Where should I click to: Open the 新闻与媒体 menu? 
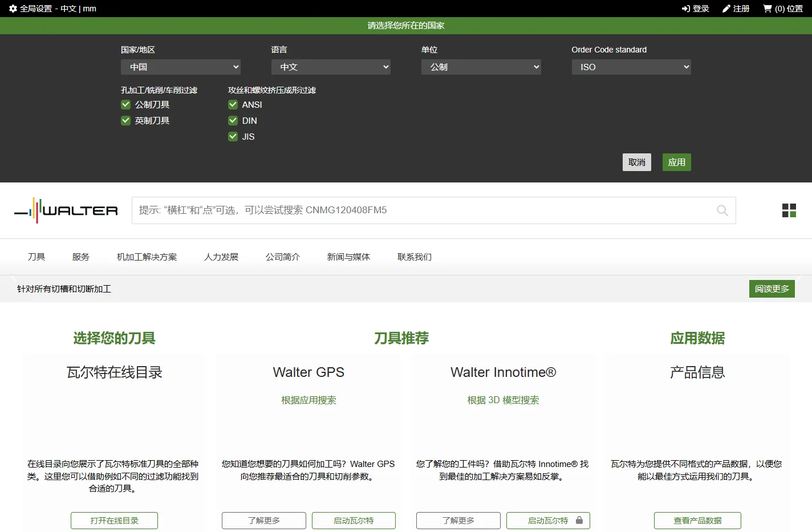pyautogui.click(x=348, y=257)
